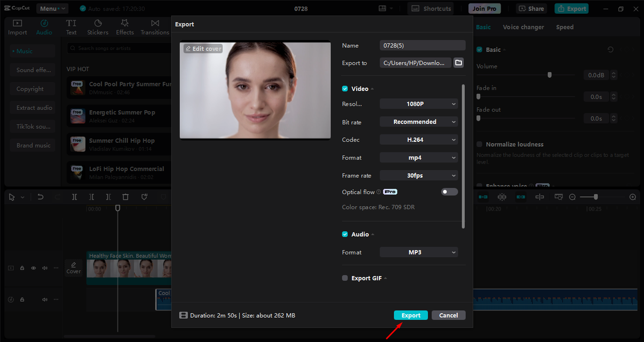Toggle the Optical flow switch

(x=450, y=192)
